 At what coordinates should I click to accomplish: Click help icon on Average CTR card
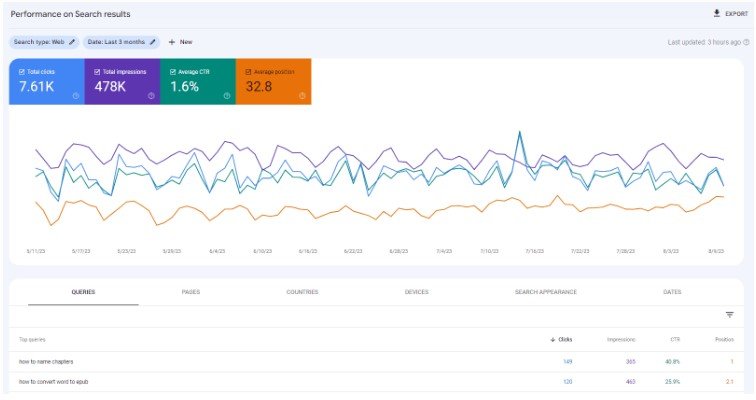click(227, 96)
